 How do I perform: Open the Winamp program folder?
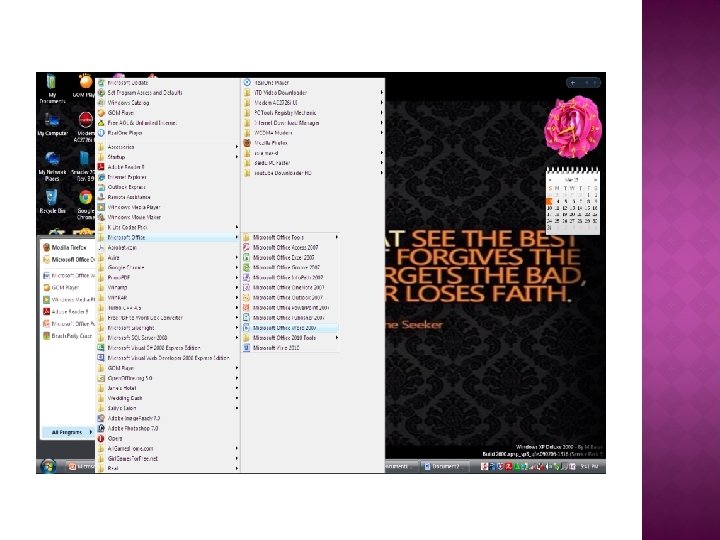[x=168, y=287]
